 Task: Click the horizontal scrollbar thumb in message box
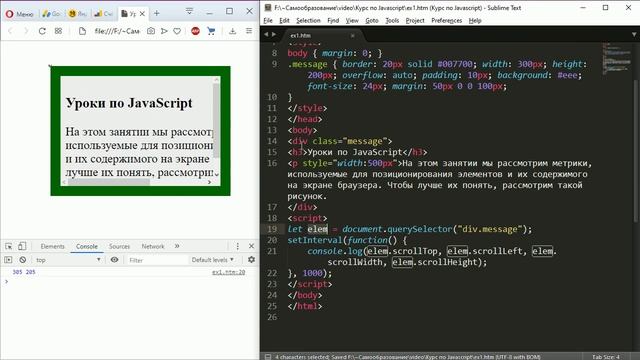click(x=109, y=182)
